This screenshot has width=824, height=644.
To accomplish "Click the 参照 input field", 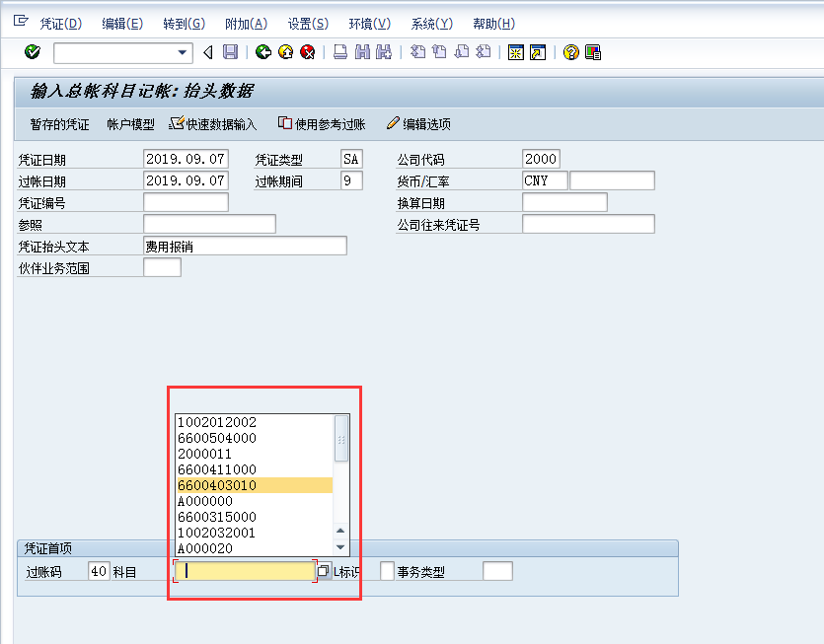I will 209,224.
